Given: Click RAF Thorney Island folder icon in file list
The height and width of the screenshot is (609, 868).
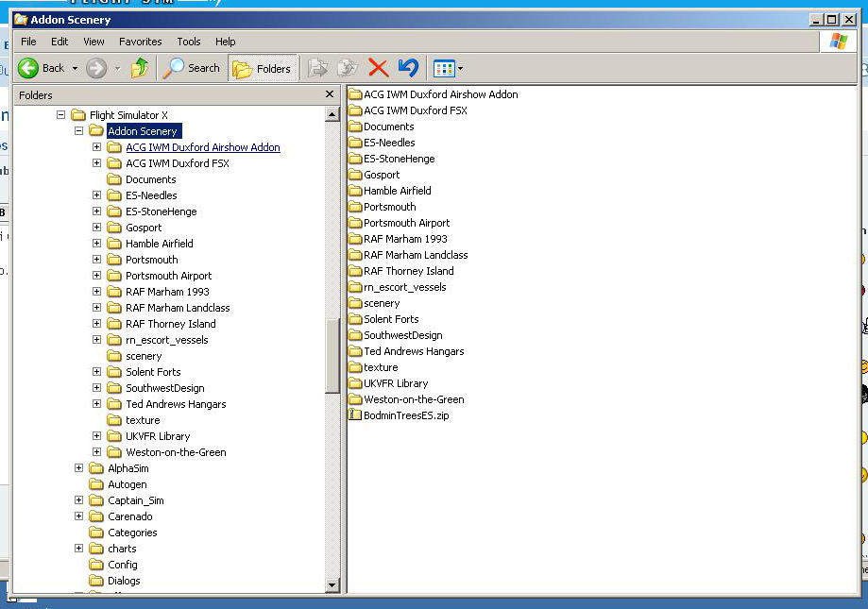Looking at the screenshot, I should tap(354, 271).
